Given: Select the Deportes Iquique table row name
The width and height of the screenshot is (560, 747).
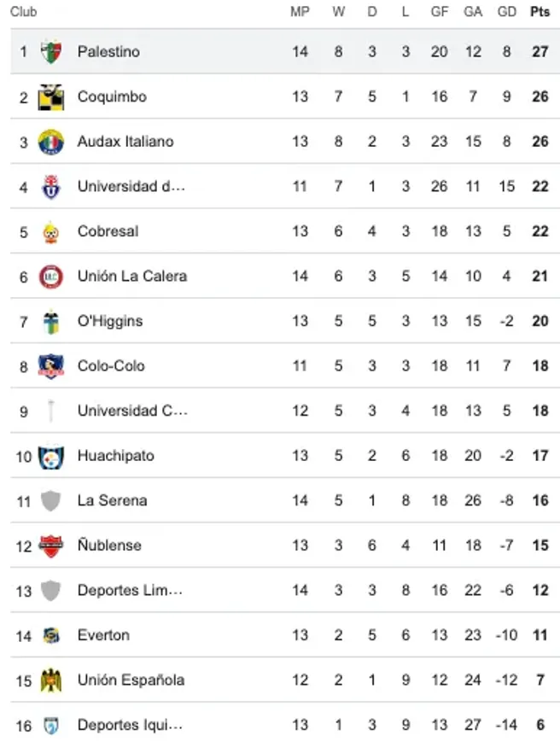Looking at the screenshot, I should [130, 725].
